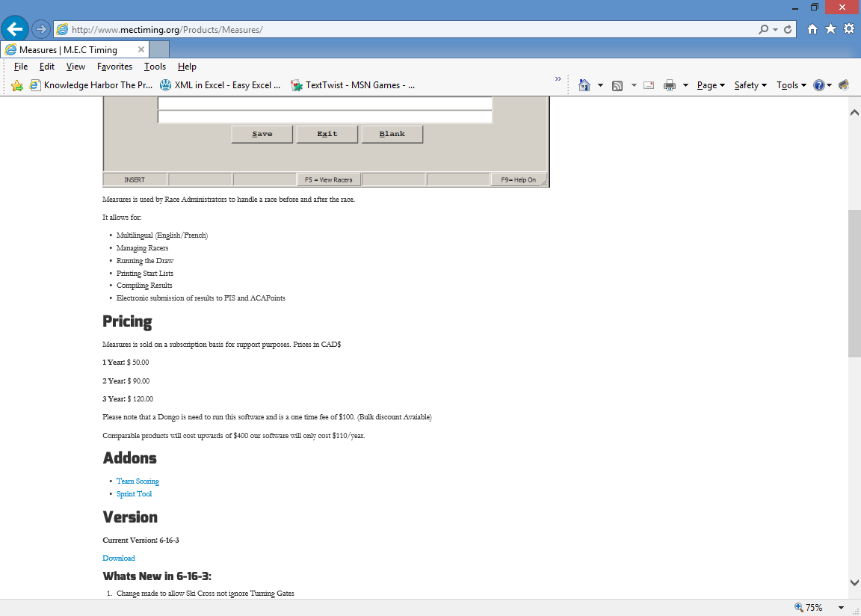
Task: Click the page scrollbar up arrow
Action: point(854,113)
